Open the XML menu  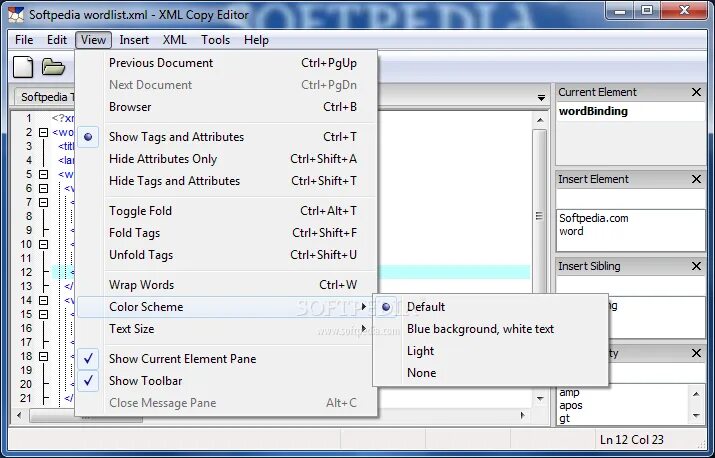175,40
